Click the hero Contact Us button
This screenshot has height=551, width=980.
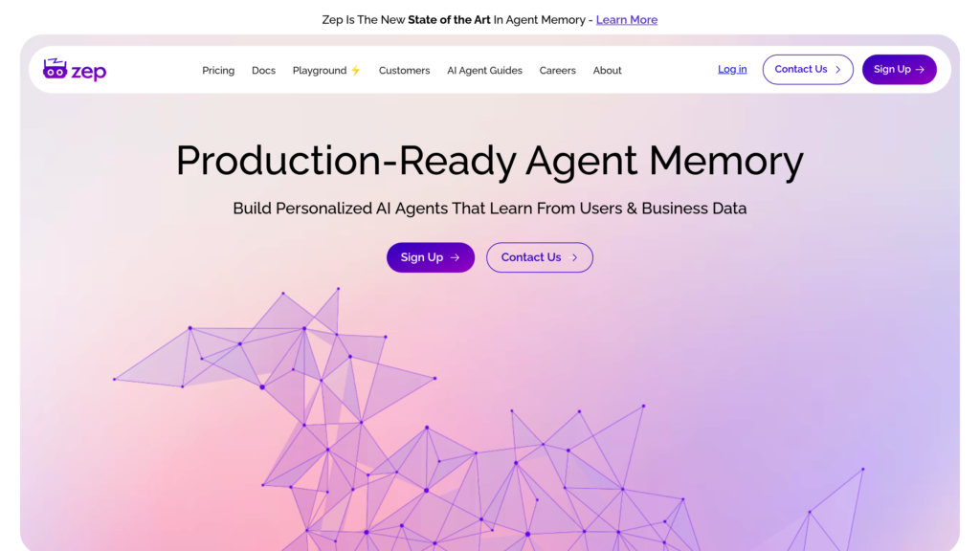click(x=540, y=257)
